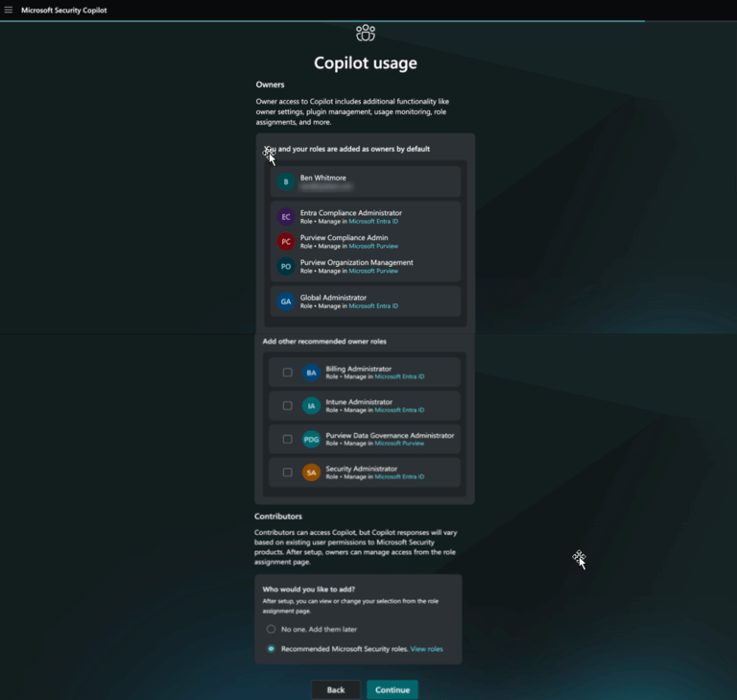Click the Microsoft Security Copilot title
Screen dimensions: 737x700
click(64, 11)
